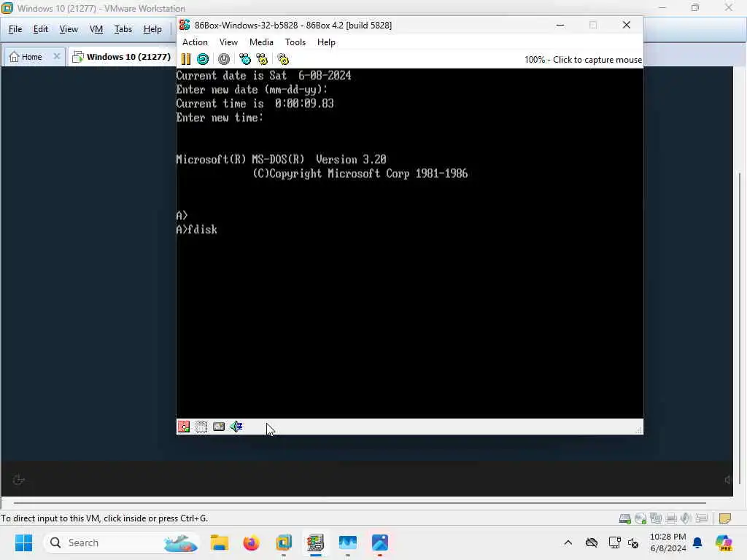This screenshot has width=747, height=560.
Task: Click the OneDrive cloud tray icon
Action: tap(591, 542)
